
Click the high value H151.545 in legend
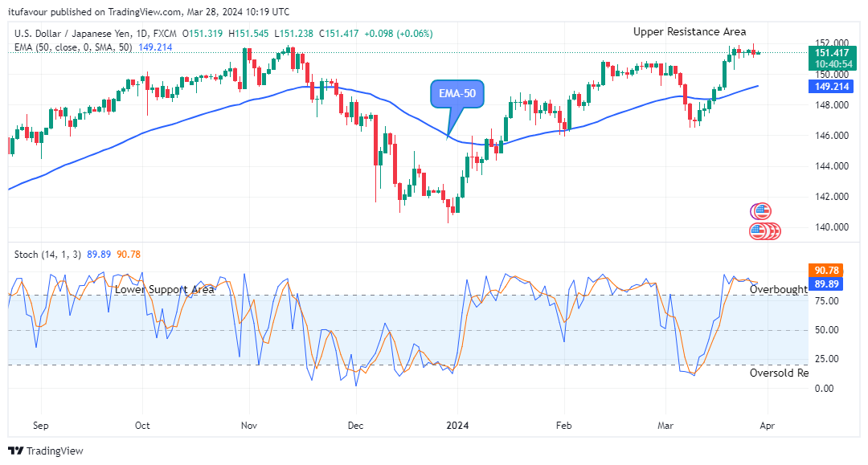coord(248,34)
